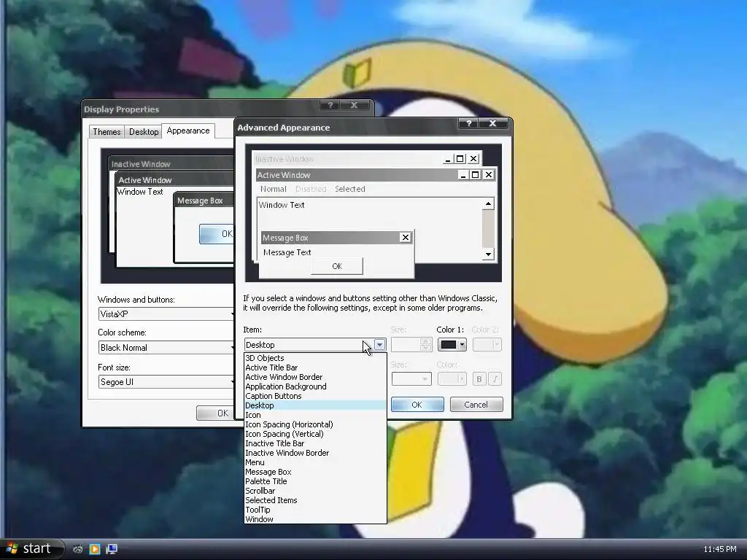Image resolution: width=747 pixels, height=560 pixels.
Task: Choose Active Title Bar from dropdown list
Action: [315, 367]
